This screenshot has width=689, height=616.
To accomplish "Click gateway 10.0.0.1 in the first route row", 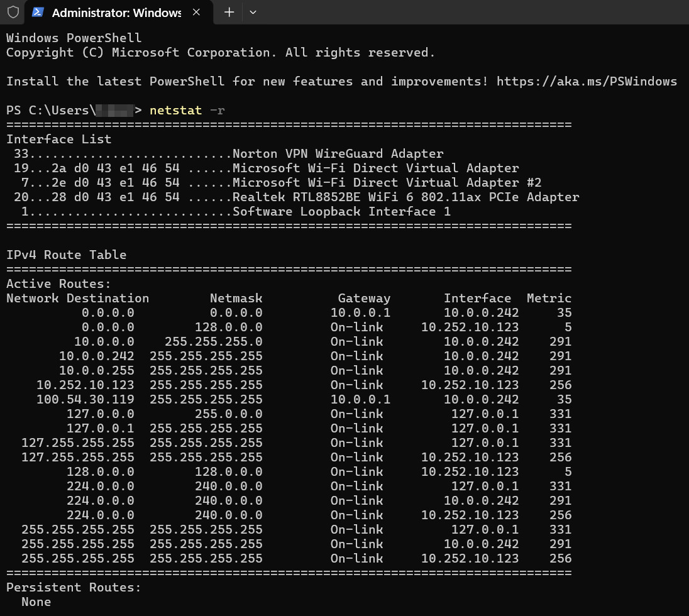I will [360, 313].
